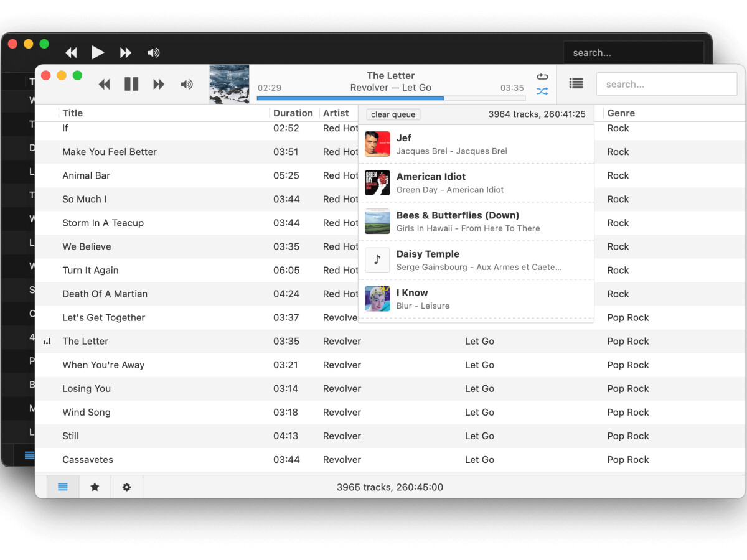Open Settings via the gear icon

click(x=127, y=487)
